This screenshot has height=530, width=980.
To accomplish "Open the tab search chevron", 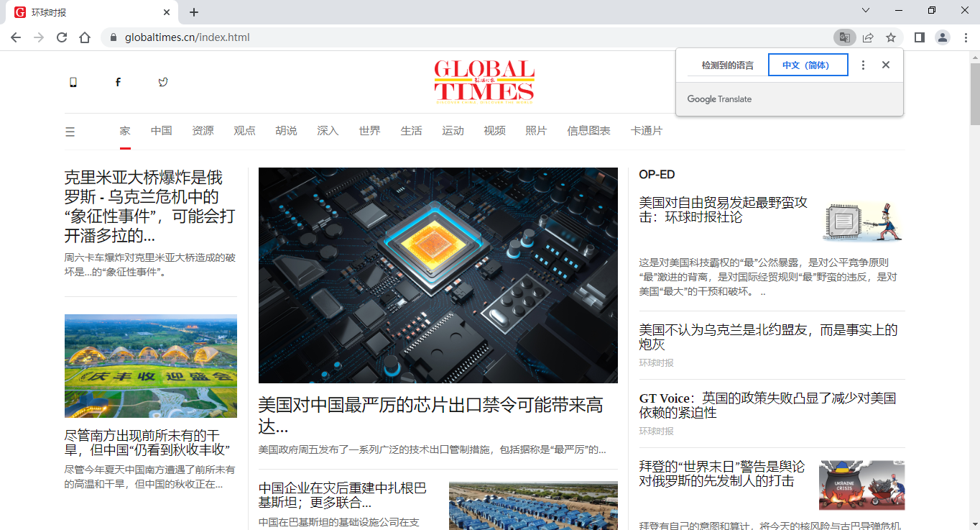I will pos(866,11).
